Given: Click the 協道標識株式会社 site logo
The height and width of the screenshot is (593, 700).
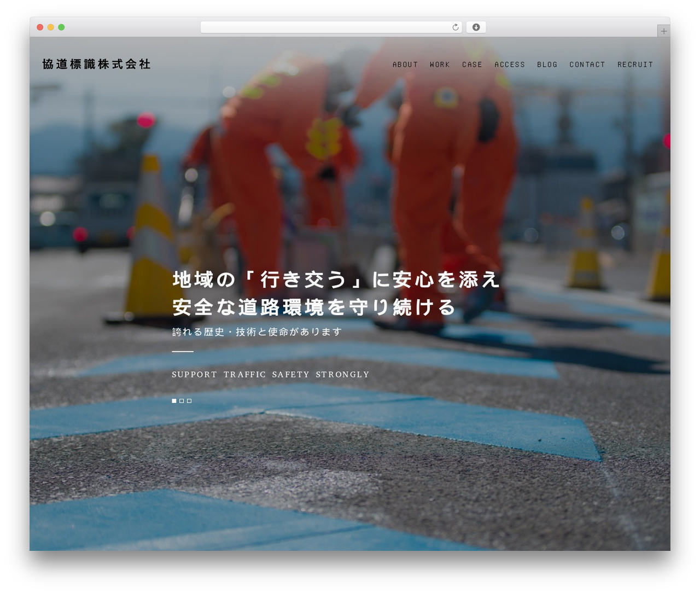Looking at the screenshot, I should [x=96, y=64].
